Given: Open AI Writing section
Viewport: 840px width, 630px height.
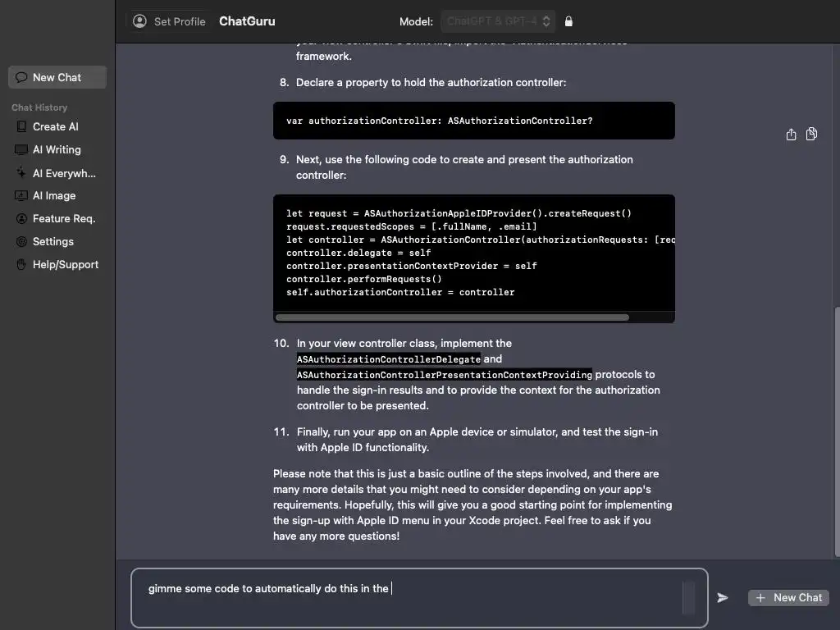Looking at the screenshot, I should tap(57, 149).
